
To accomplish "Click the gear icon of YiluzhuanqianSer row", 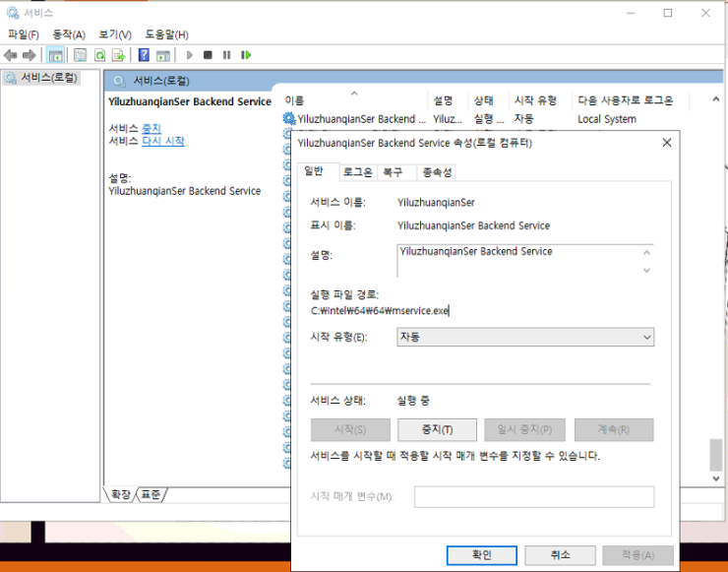I will click(289, 118).
